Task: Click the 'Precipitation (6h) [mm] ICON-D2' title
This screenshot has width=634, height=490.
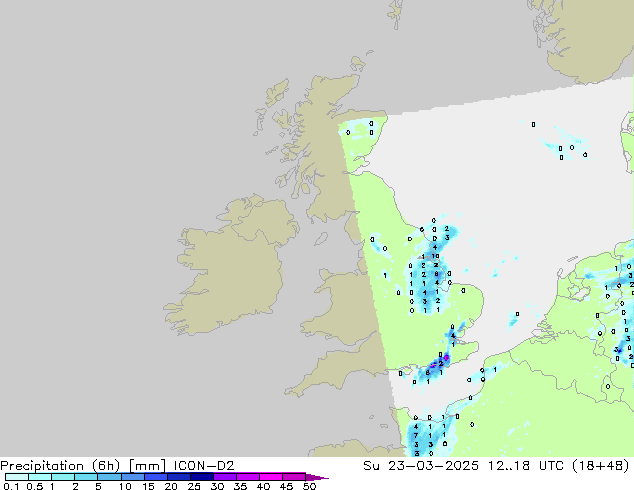Action: point(117,466)
